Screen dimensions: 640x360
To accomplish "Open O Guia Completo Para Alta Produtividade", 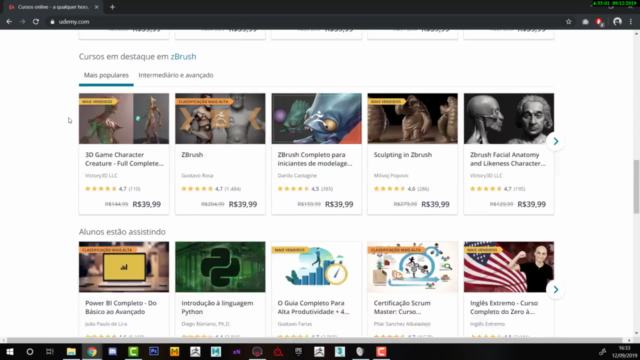I will pos(313,307).
